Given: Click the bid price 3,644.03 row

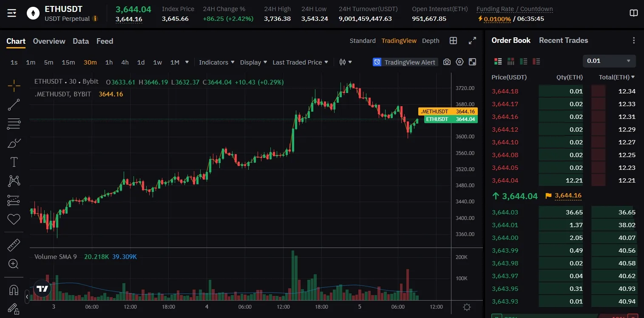Looking at the screenshot, I should [x=564, y=212].
